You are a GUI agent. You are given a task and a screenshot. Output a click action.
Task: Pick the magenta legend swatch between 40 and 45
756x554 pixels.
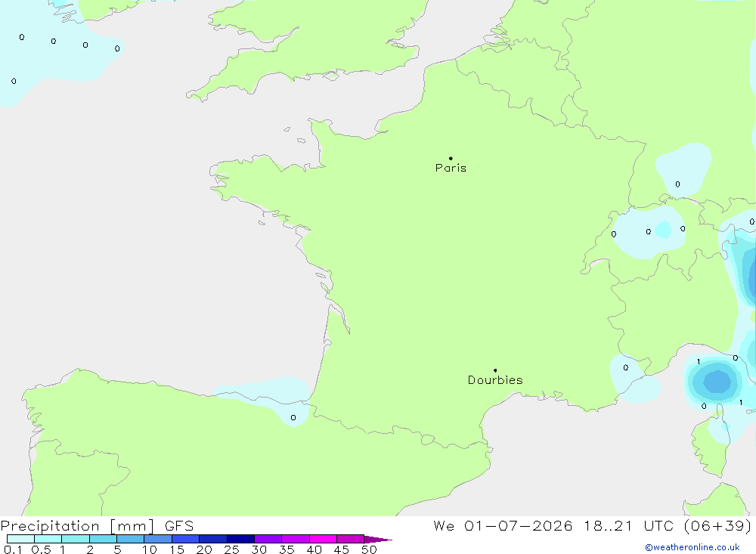coord(323,539)
